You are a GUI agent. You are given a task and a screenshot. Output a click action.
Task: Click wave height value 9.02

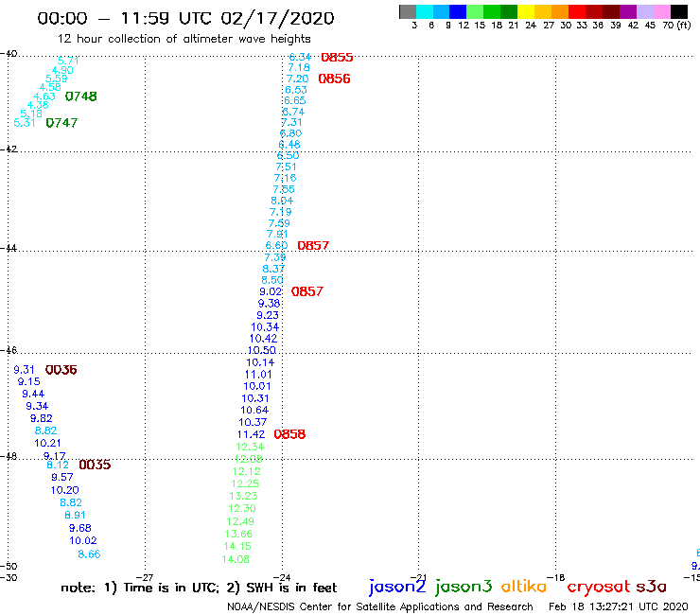pyautogui.click(x=271, y=291)
